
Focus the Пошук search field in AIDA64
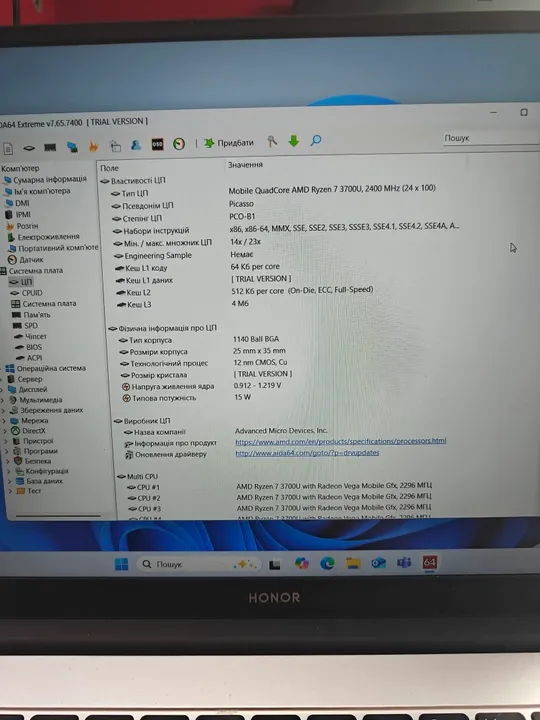[x=491, y=138]
